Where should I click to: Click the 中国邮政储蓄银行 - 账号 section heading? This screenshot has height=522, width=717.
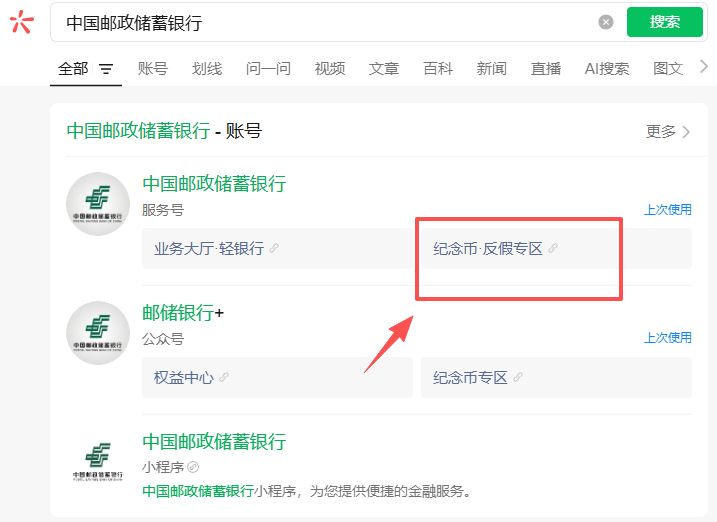pos(164,131)
